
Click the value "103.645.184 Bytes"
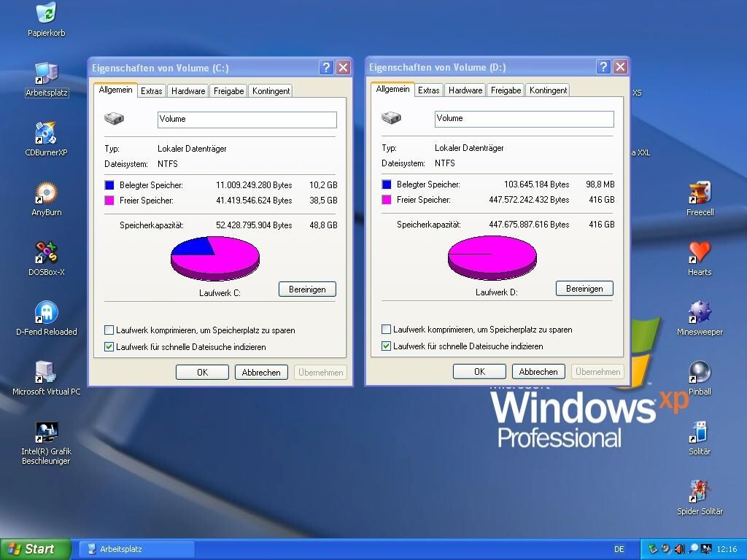[537, 184]
